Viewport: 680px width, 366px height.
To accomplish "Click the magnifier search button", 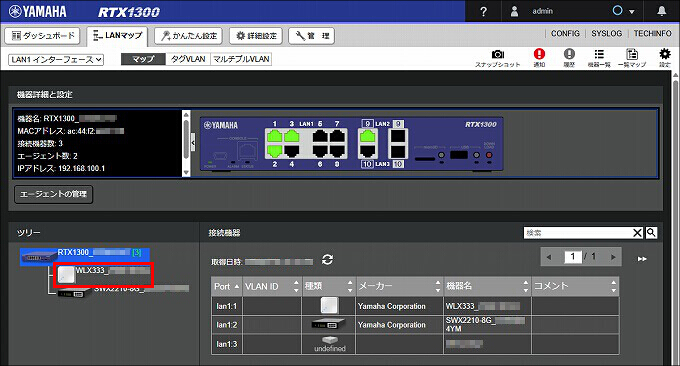I will click(x=651, y=233).
